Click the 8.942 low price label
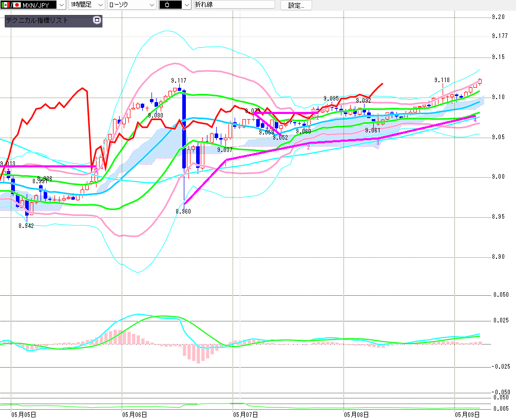Viewport: 516px width, 420px height. tap(26, 226)
